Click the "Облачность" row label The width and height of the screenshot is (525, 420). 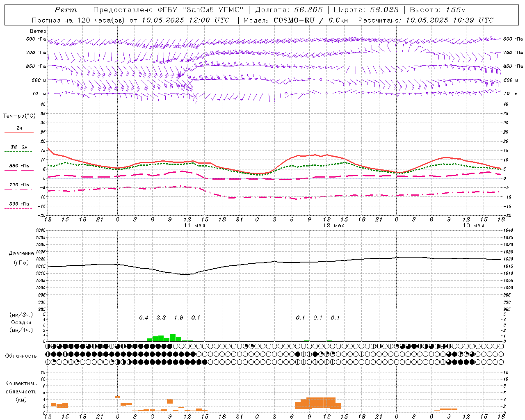(21, 356)
